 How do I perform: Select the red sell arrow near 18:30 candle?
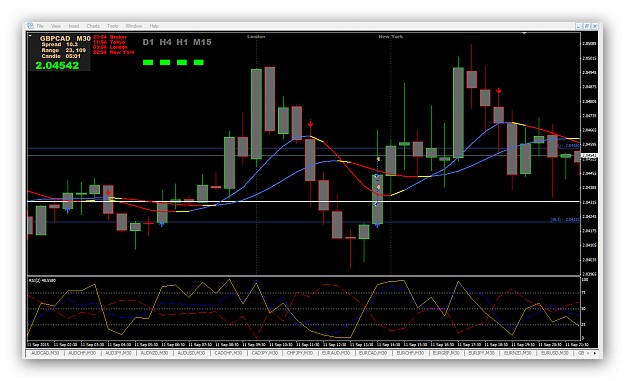click(499, 91)
